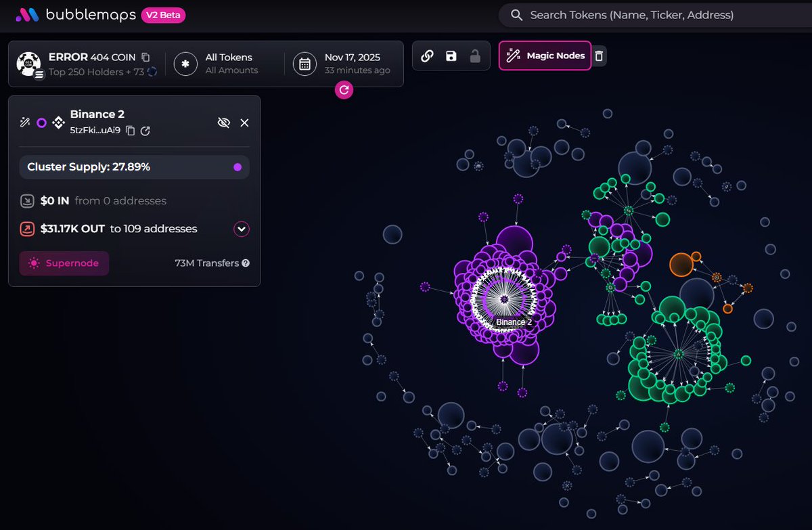The image size is (812, 530).
Task: Click the large orange bubble node
Action: coord(681,265)
